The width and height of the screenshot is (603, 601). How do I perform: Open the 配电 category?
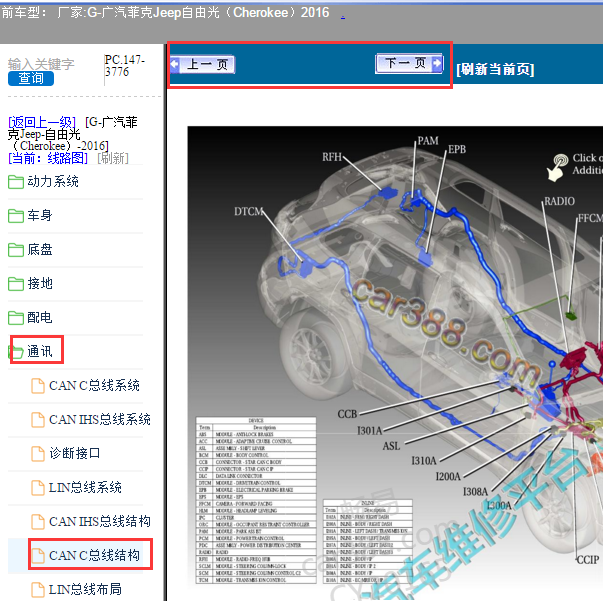40,318
